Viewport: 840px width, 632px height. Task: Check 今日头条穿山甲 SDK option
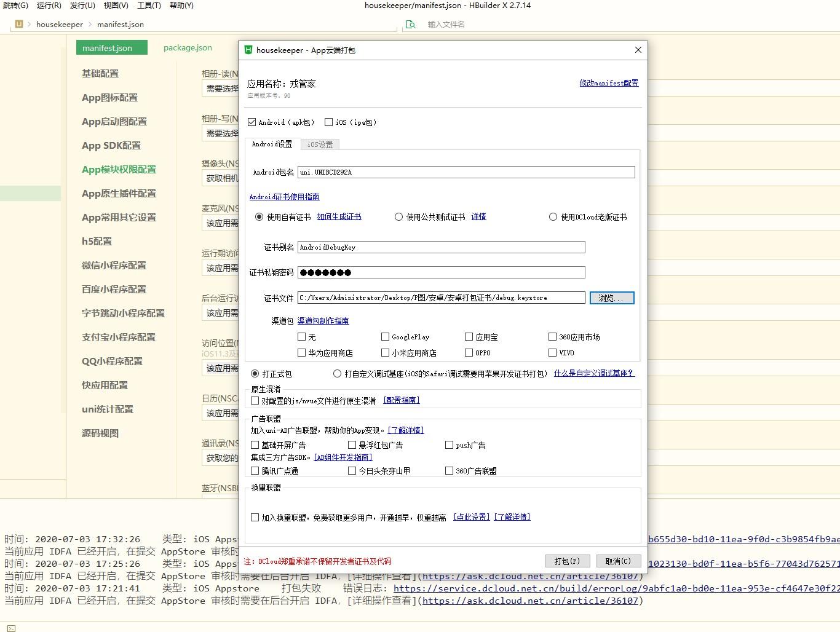(x=352, y=471)
